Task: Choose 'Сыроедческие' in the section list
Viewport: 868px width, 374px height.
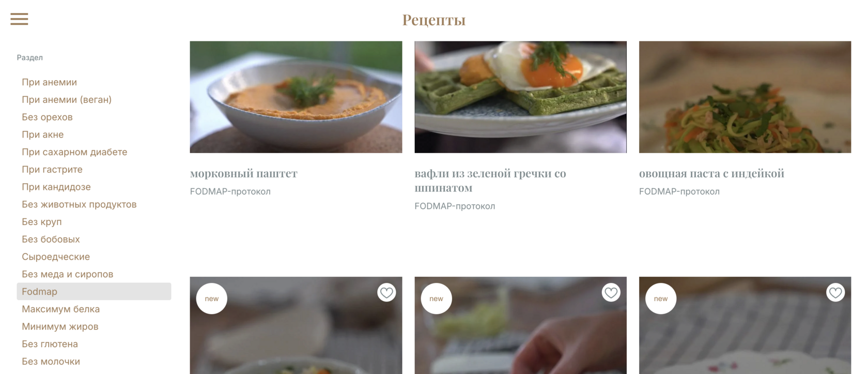Action: (x=56, y=257)
